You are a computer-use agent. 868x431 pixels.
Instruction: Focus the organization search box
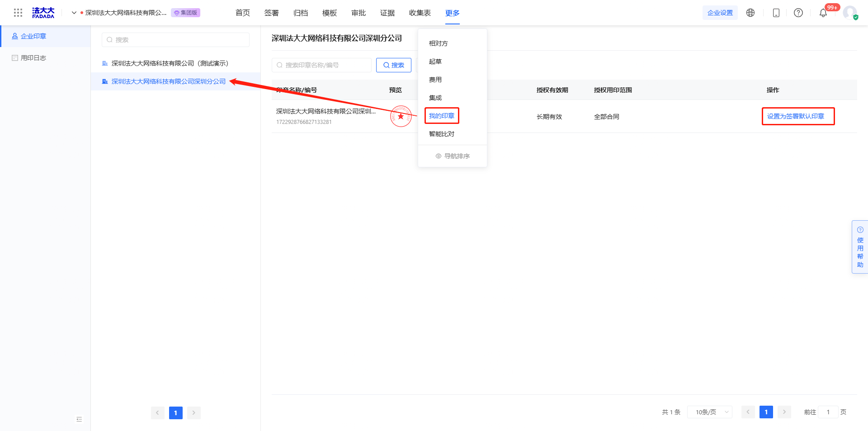pos(175,40)
